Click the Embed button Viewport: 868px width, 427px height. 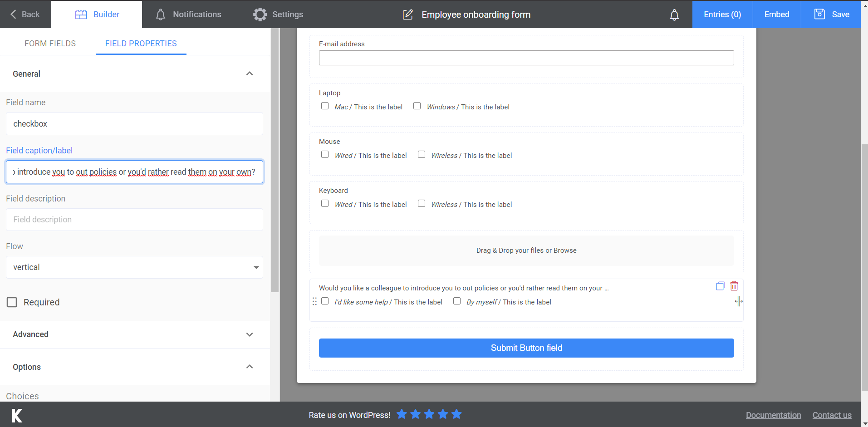click(776, 14)
